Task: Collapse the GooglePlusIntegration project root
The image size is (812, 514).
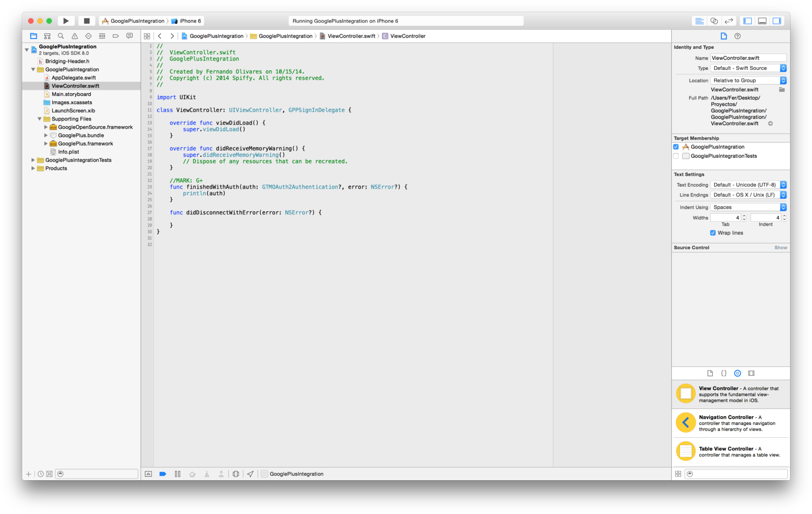Action: [x=27, y=50]
